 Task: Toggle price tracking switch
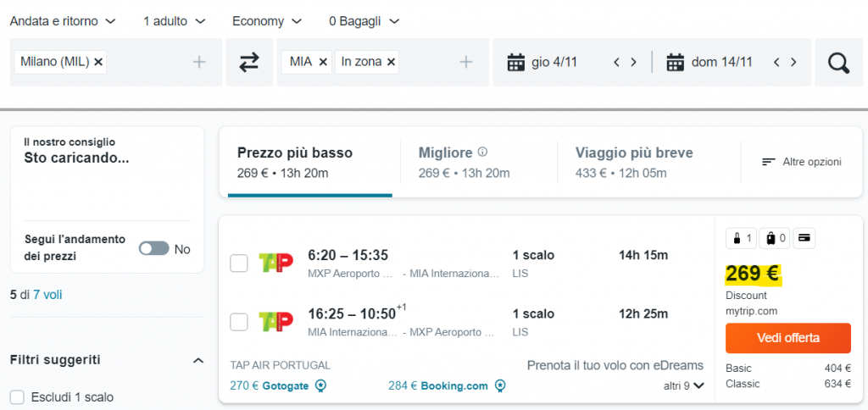(x=153, y=249)
